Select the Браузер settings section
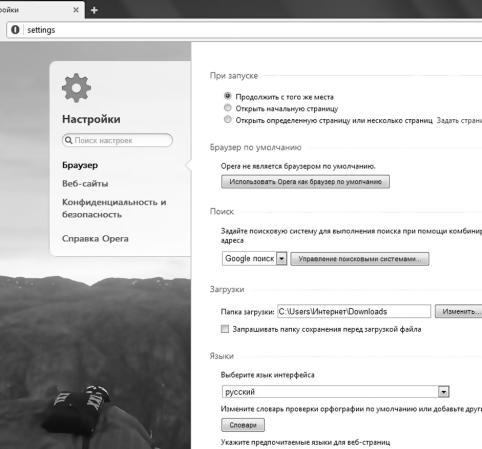The height and width of the screenshot is (449, 482). (80, 165)
